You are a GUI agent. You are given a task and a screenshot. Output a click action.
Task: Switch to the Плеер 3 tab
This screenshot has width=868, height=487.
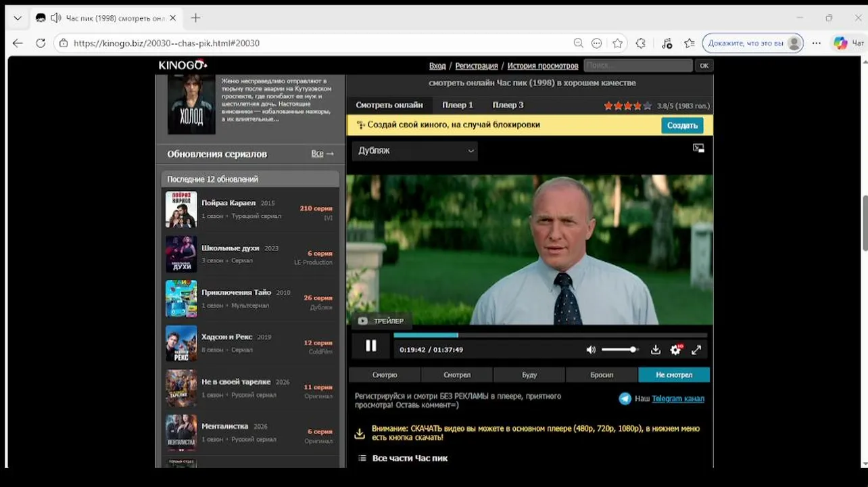pos(508,105)
